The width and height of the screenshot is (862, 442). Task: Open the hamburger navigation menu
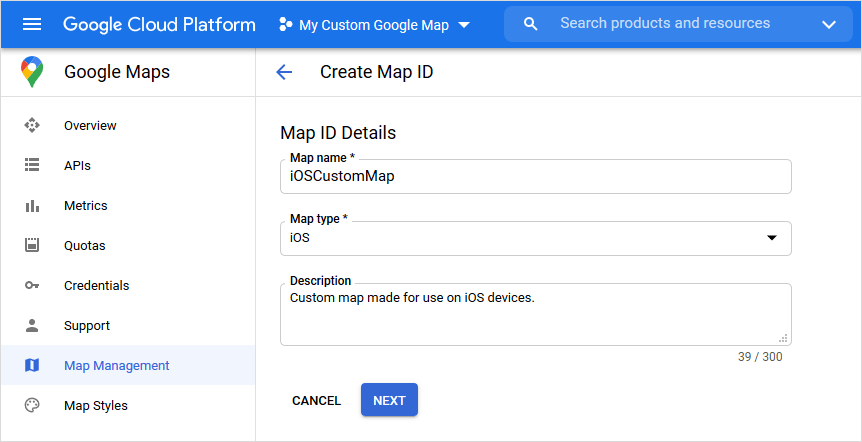click(x=32, y=24)
